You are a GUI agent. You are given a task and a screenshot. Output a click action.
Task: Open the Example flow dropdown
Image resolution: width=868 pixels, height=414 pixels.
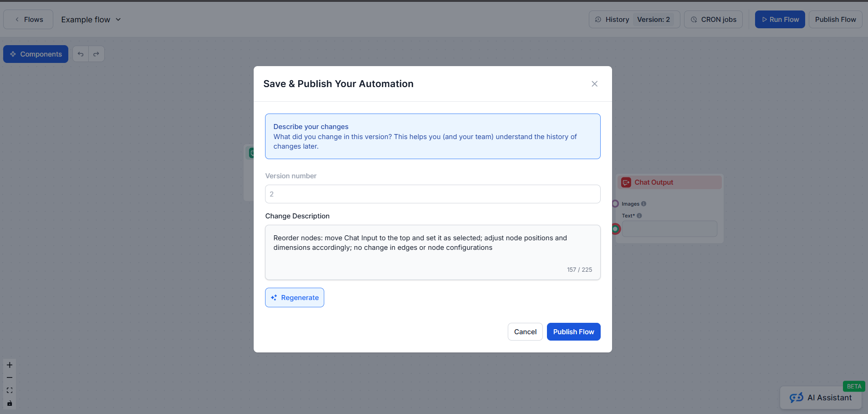[118, 19]
